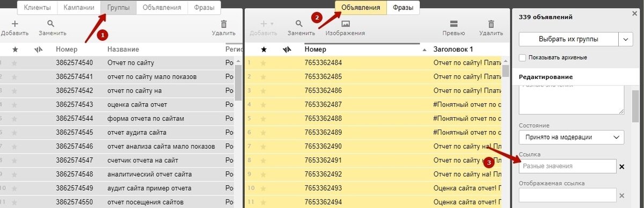Viewport: 644px width, 208px height.
Task: Click star column header in ads table
Action: click(264, 49)
